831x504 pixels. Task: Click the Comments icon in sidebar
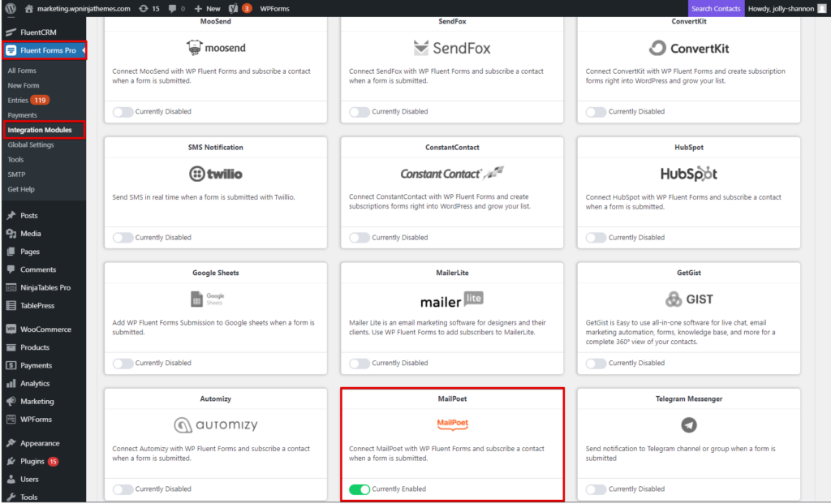tap(11, 269)
